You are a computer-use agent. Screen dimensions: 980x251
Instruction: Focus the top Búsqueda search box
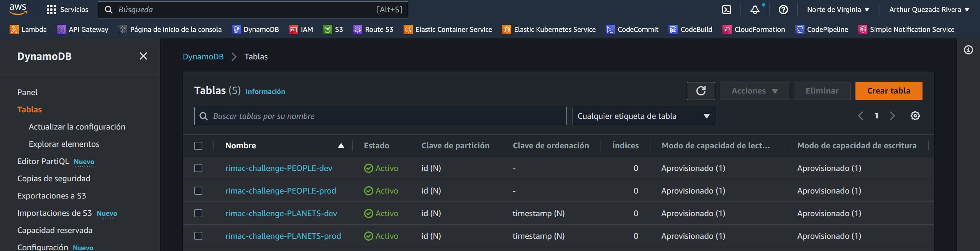point(253,10)
